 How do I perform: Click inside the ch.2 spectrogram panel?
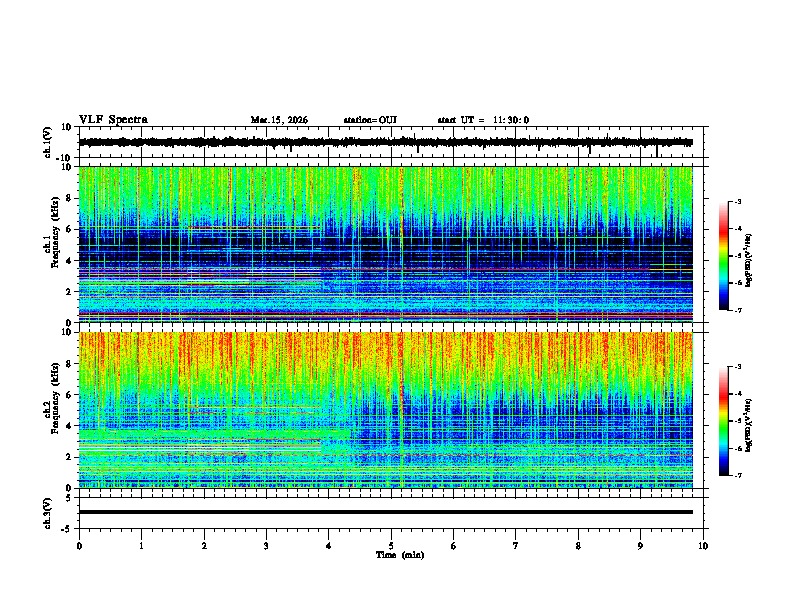[385, 410]
